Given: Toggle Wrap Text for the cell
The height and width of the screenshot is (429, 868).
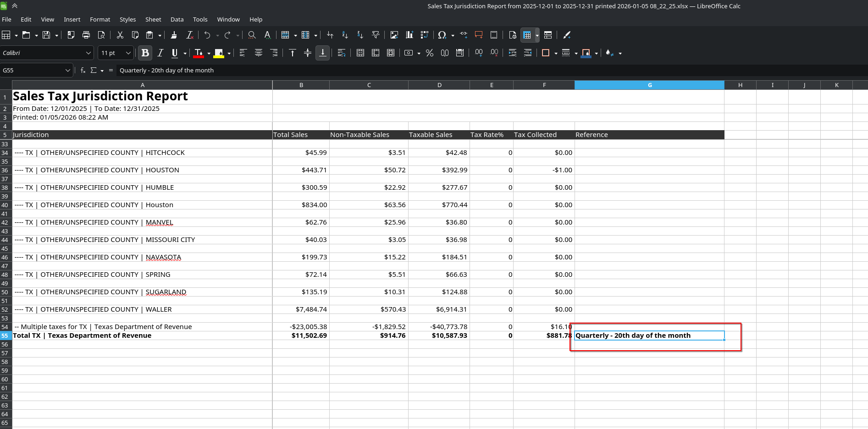Looking at the screenshot, I should coord(342,53).
